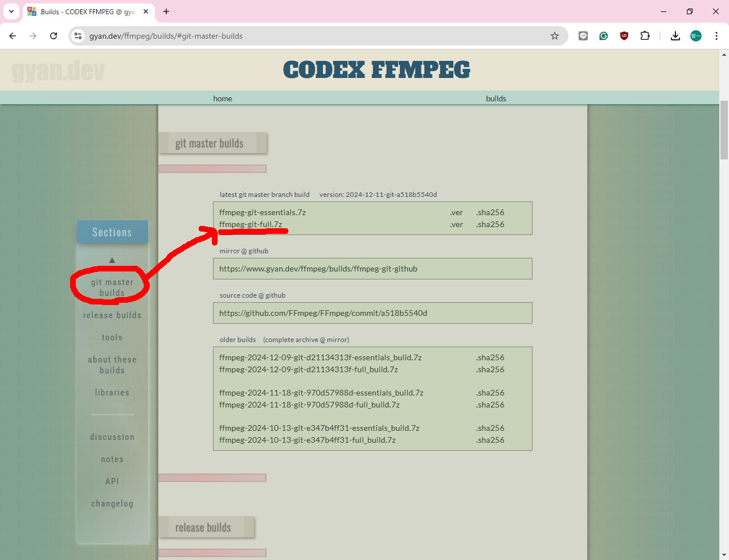
Task: Click the Grammarly extension icon
Action: click(x=604, y=36)
